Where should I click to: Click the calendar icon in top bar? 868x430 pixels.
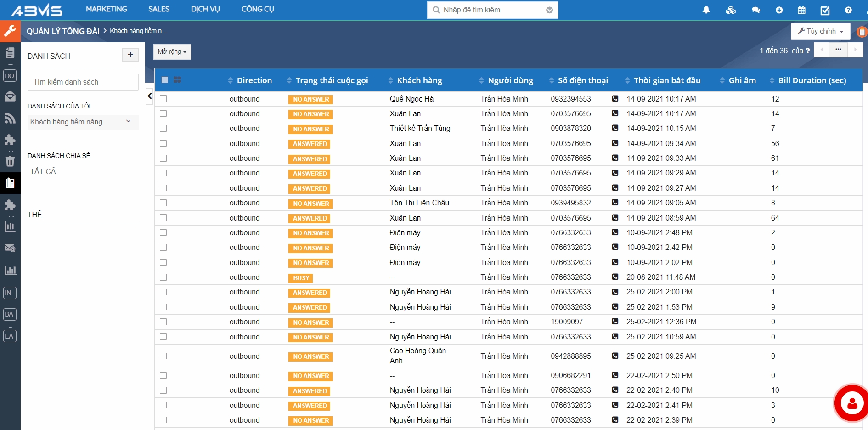pos(801,10)
